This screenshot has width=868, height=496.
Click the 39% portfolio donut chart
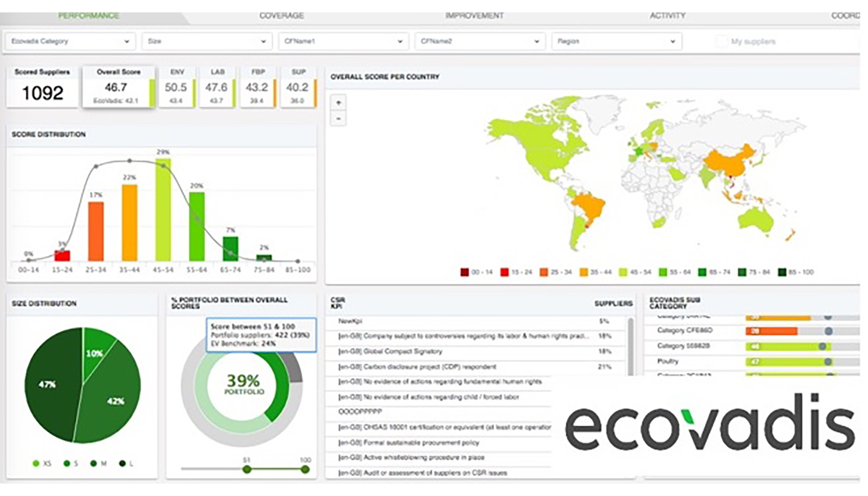(242, 385)
